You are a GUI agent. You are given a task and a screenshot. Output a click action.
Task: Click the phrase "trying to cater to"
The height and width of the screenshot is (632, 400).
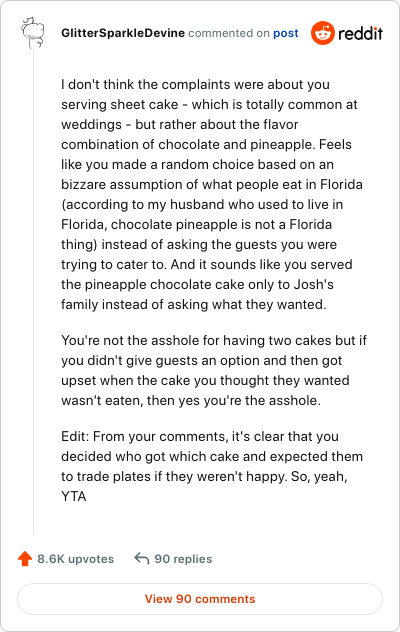114,265
